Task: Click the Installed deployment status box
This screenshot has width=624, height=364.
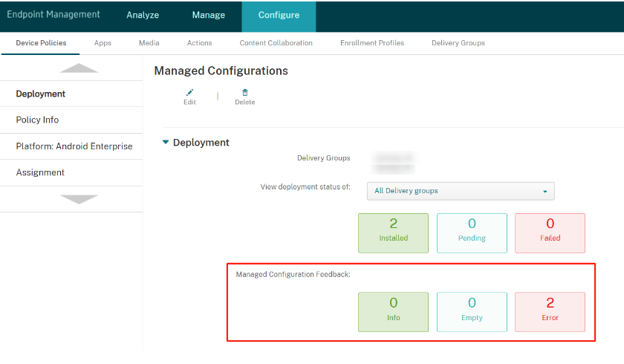Action: coord(393,233)
